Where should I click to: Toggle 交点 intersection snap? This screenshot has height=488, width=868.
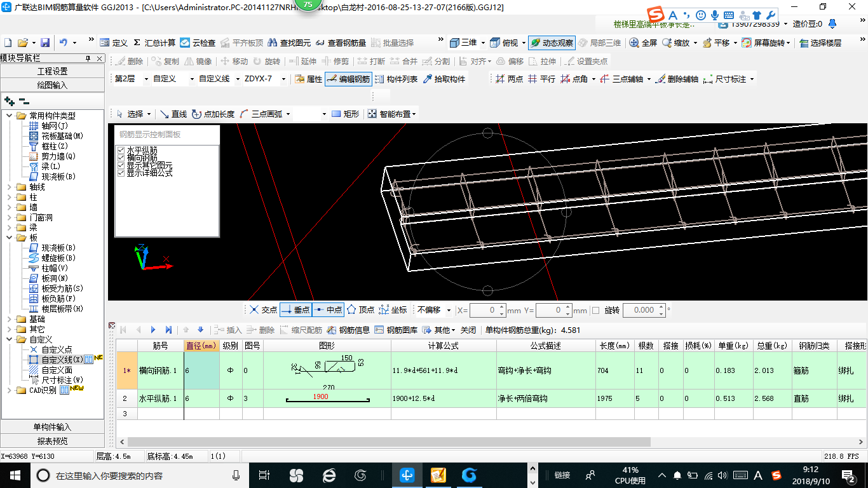tap(263, 310)
